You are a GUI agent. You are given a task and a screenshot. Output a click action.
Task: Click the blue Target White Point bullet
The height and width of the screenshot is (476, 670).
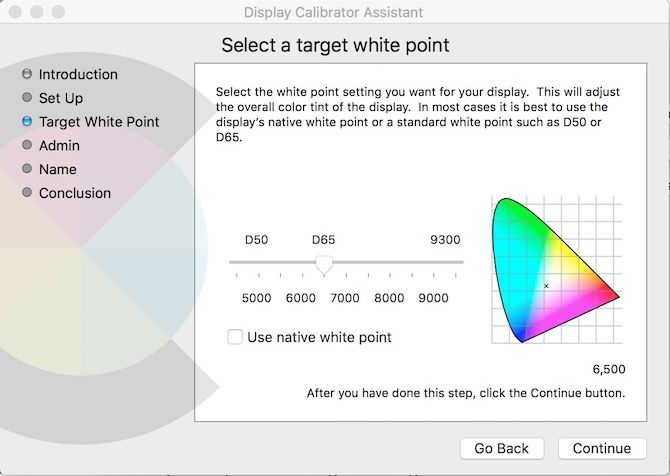(x=27, y=122)
